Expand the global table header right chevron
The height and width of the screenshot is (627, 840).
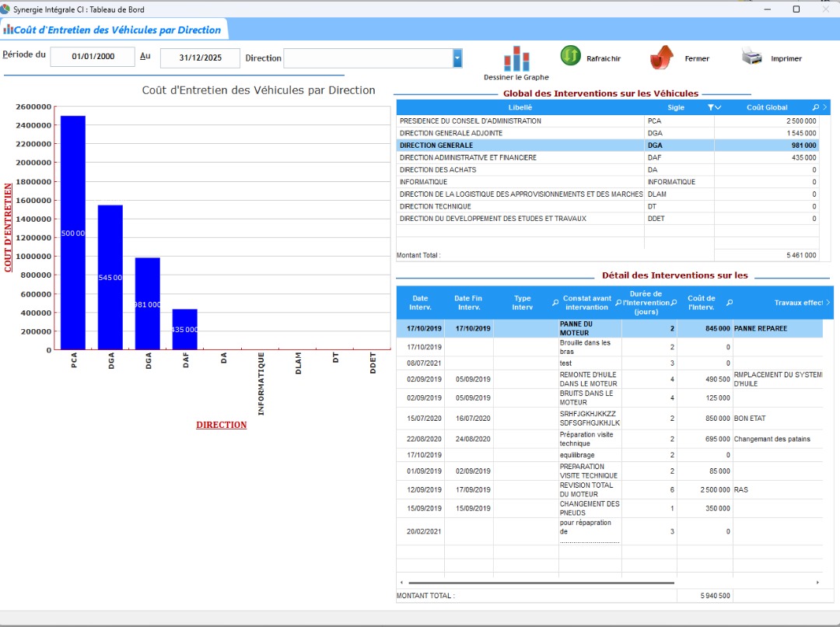point(825,107)
